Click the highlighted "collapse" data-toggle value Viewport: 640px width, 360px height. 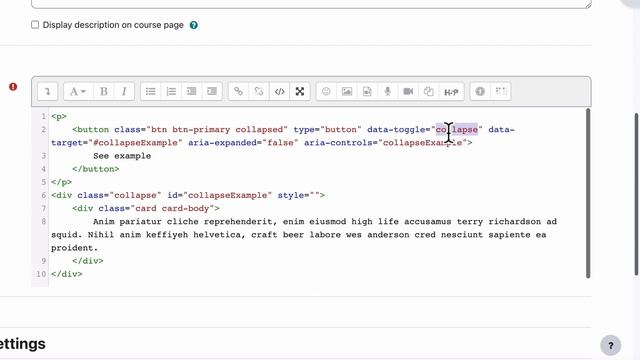click(x=456, y=129)
